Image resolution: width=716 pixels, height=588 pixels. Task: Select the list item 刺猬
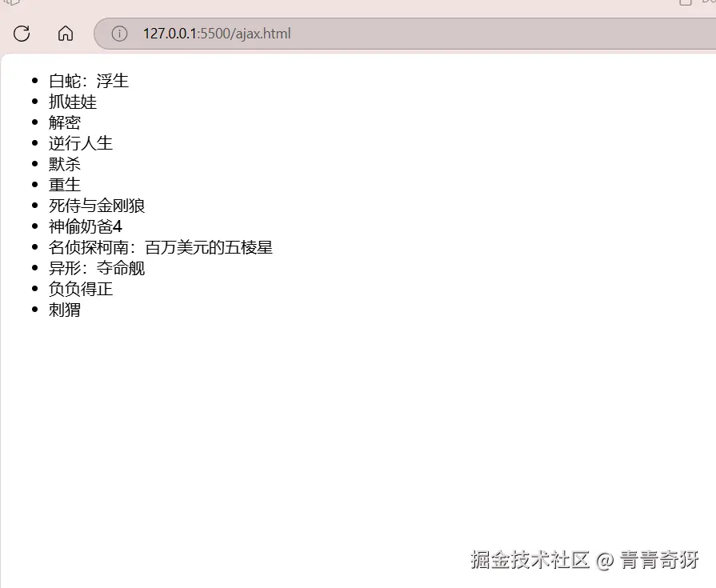pos(64,310)
